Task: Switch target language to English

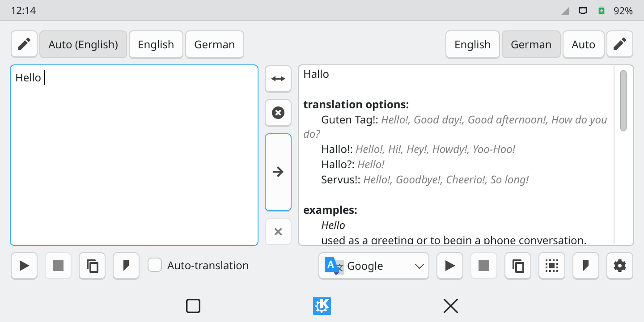Action: [x=472, y=44]
